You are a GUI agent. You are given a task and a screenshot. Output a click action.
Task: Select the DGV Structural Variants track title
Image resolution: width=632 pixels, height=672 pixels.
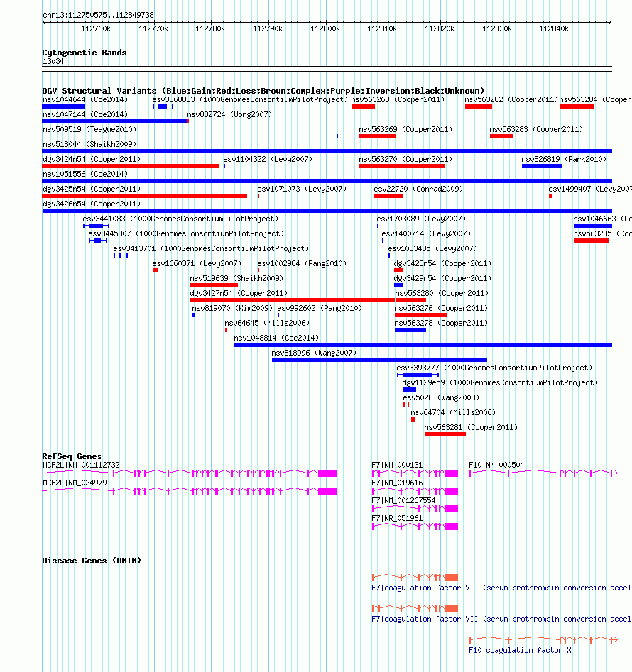coord(263,91)
